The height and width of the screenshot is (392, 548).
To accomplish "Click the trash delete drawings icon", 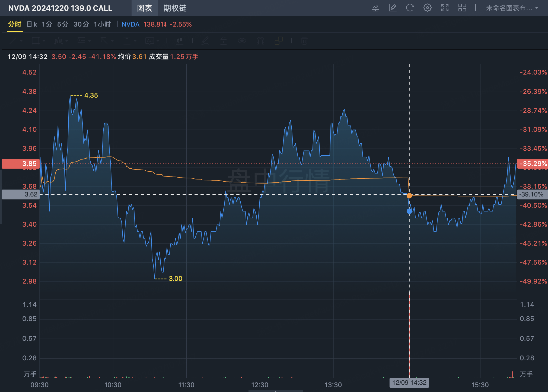I will (x=304, y=41).
